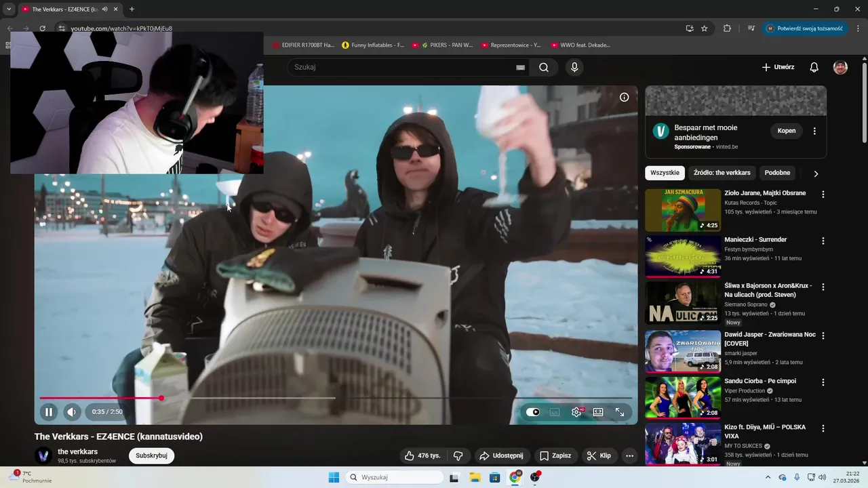Open PIKERS - PAN W... bookmark
This screenshot has height=488, width=868.
pyautogui.click(x=442, y=45)
